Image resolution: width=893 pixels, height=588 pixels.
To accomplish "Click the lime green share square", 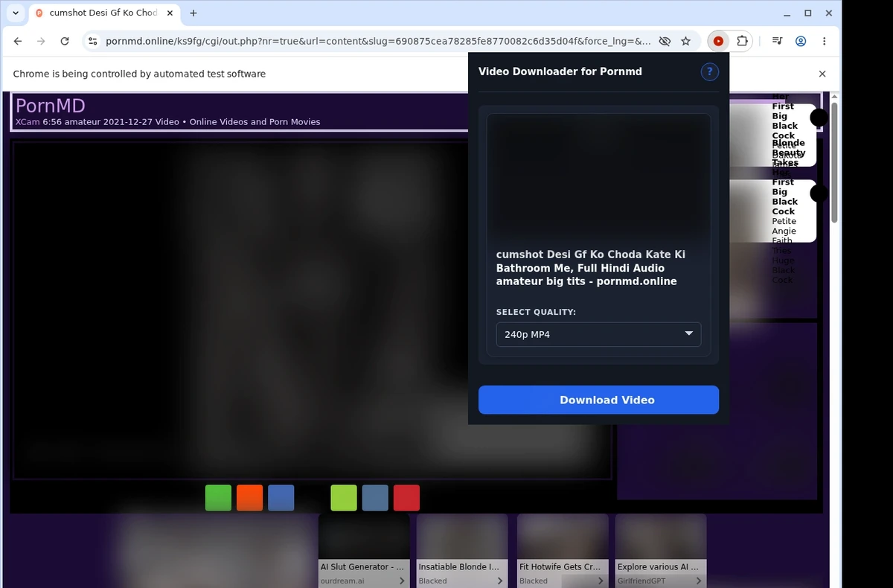I will (344, 498).
